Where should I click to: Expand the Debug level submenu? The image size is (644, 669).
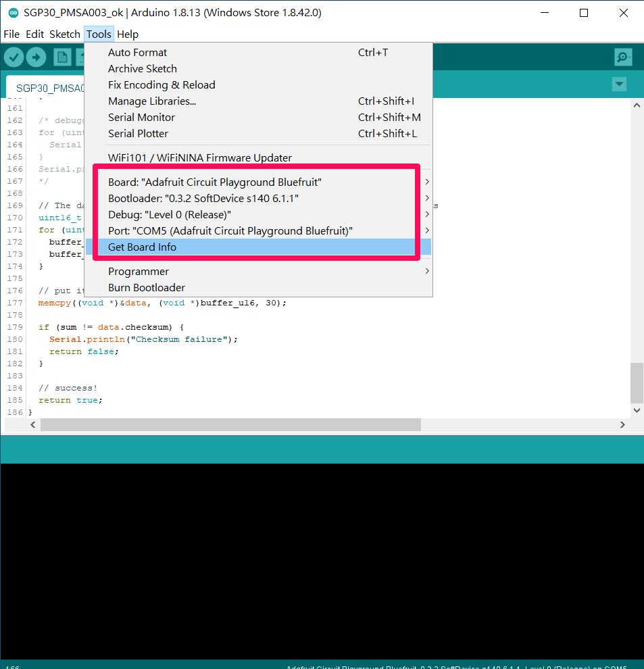[x=258, y=215]
